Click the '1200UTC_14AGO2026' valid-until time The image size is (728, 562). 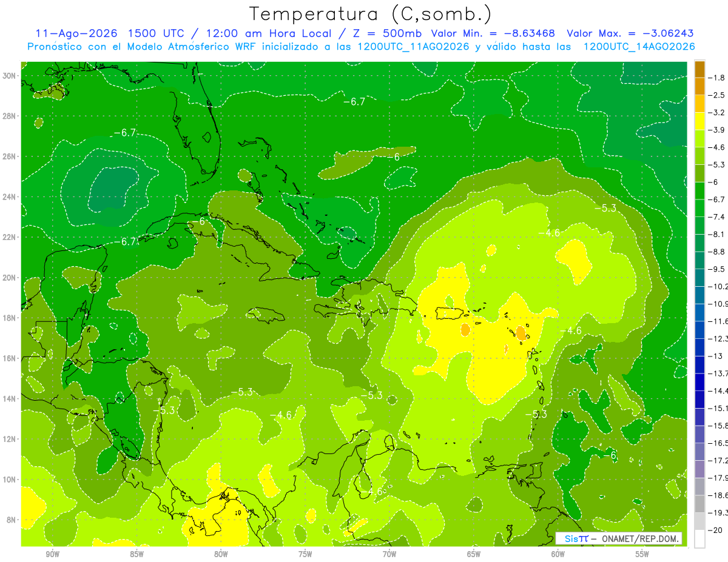pyautogui.click(x=639, y=47)
